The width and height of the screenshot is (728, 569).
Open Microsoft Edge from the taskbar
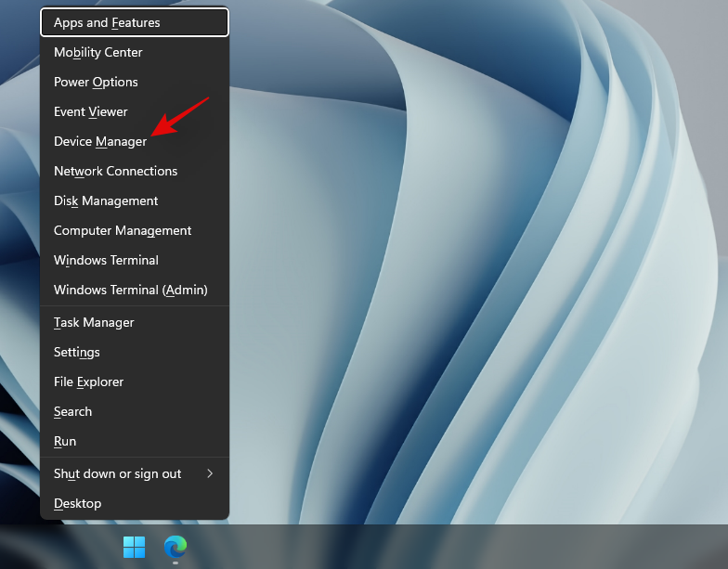175,547
